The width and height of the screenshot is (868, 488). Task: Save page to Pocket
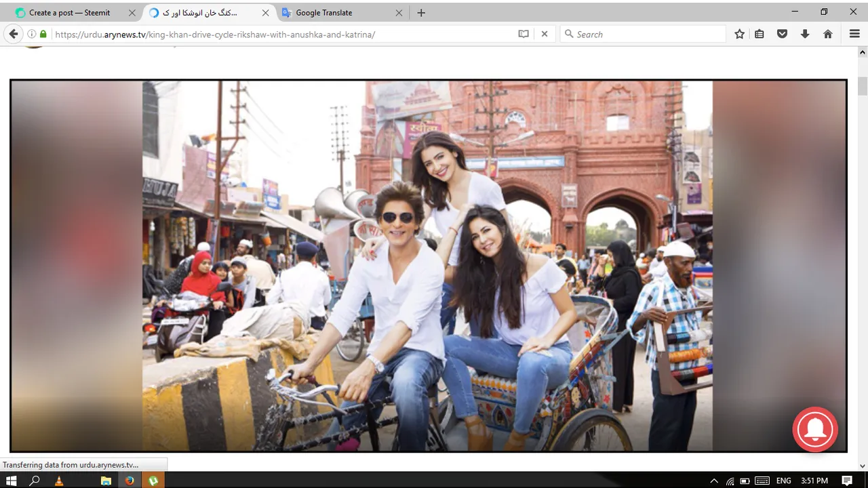pos(782,34)
